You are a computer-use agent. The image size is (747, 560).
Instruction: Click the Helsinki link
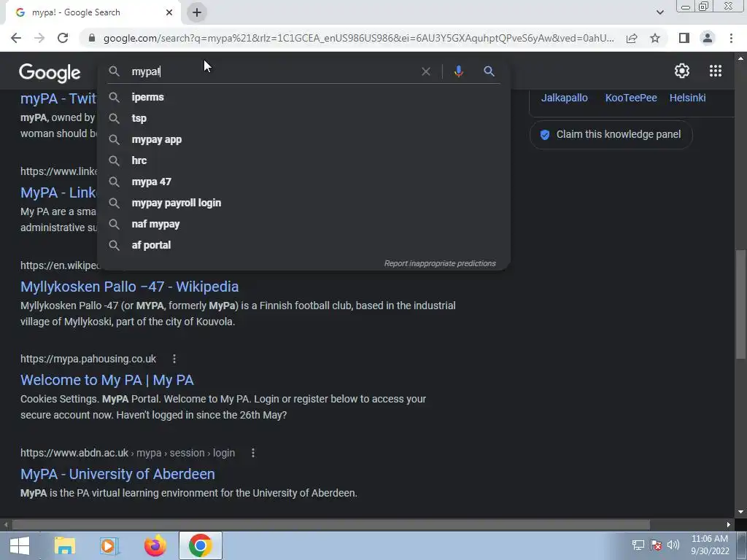687,98
